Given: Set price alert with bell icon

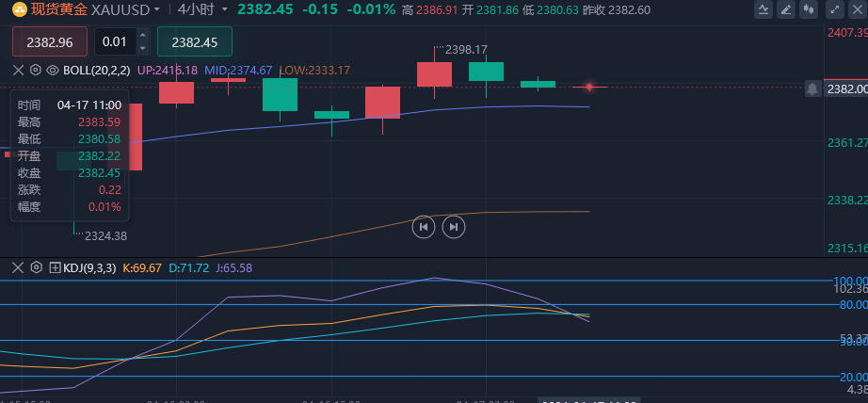Looking at the screenshot, I should tap(812, 89).
